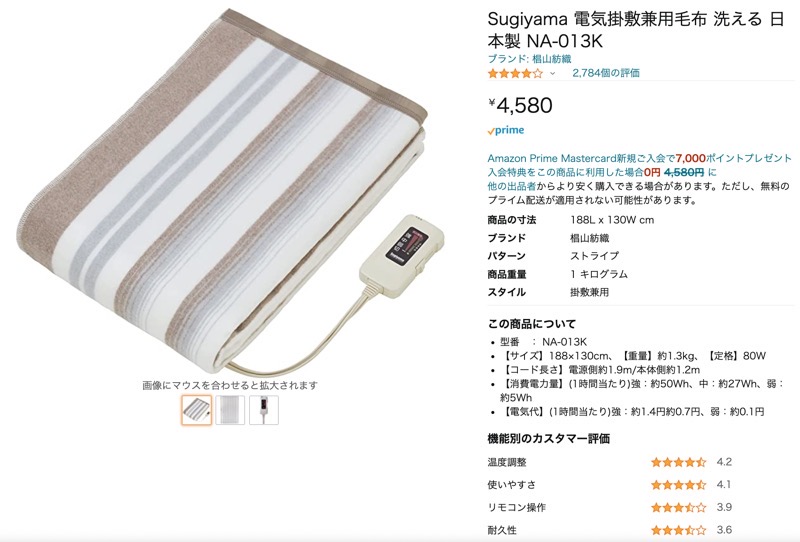This screenshot has width=800, height=542.
Task: Click the overall star rating icons
Action: coord(515,73)
